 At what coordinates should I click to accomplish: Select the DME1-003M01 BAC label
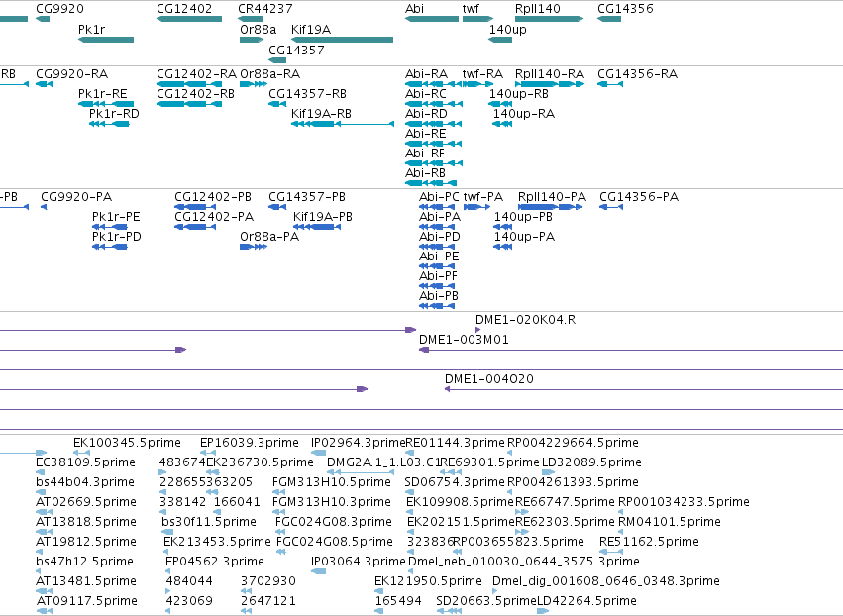[x=464, y=340]
